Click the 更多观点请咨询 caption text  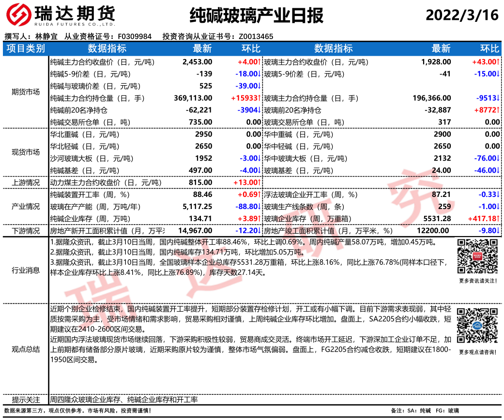tap(477, 352)
